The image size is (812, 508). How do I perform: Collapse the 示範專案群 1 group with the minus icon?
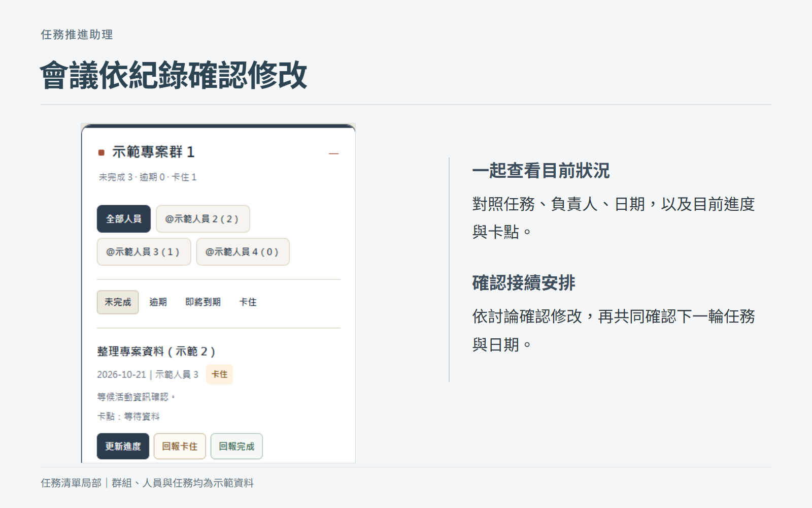click(333, 153)
